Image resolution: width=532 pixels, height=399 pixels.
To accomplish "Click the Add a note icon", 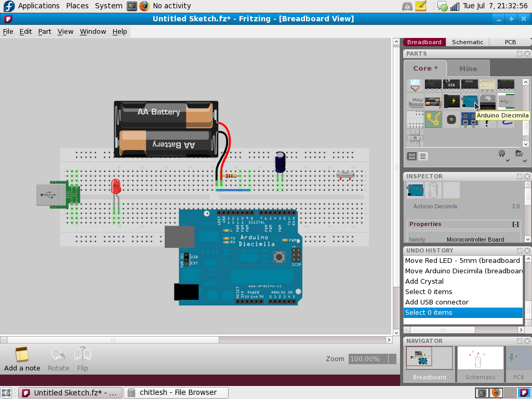I will 22,354.
